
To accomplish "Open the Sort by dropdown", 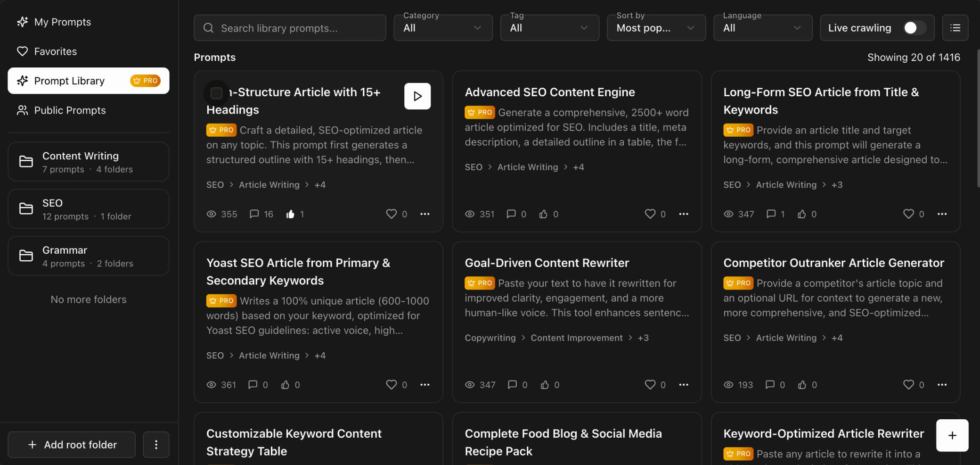I will pyautogui.click(x=656, y=28).
